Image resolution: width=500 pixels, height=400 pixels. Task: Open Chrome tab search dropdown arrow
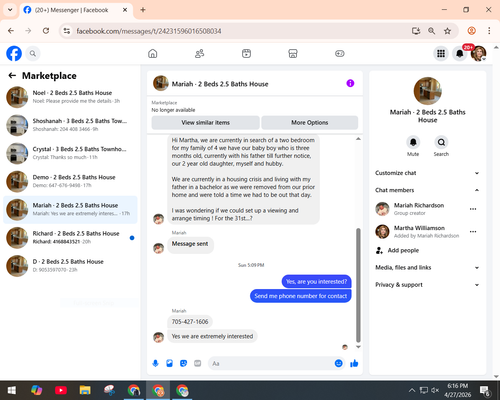tap(10, 10)
